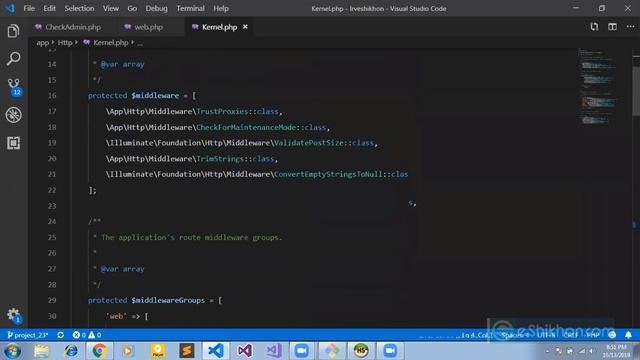Open the Manage gear menu
This screenshot has height=360, width=640.
(x=14, y=316)
